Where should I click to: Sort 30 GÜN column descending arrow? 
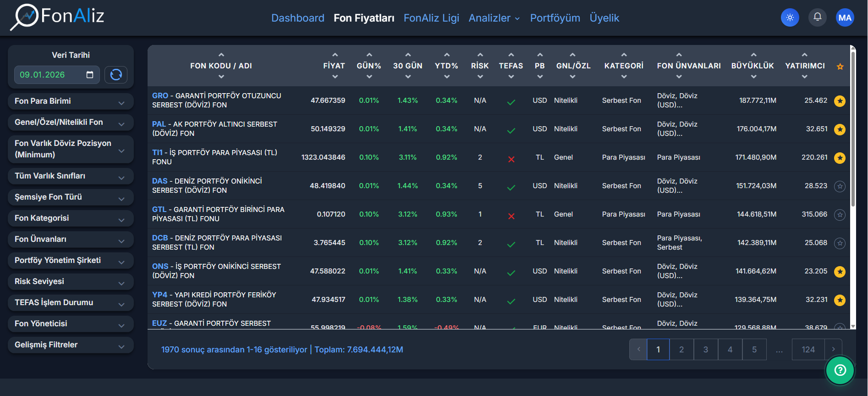coord(408,77)
